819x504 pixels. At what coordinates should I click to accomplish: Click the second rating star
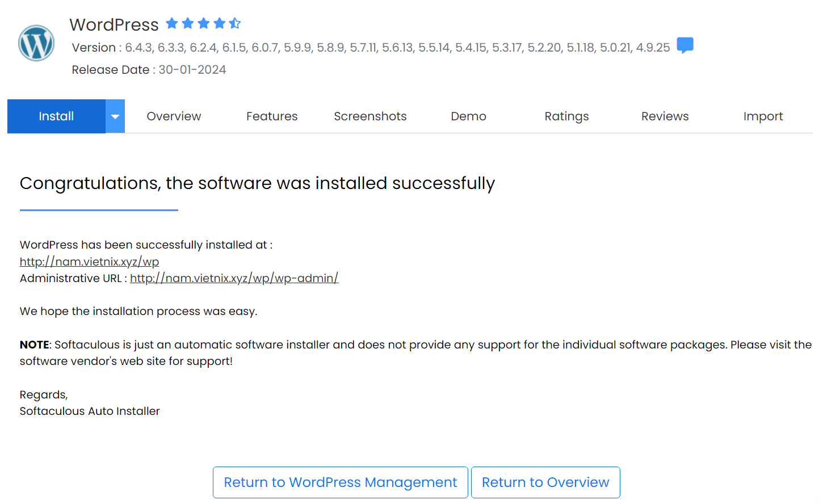point(188,23)
